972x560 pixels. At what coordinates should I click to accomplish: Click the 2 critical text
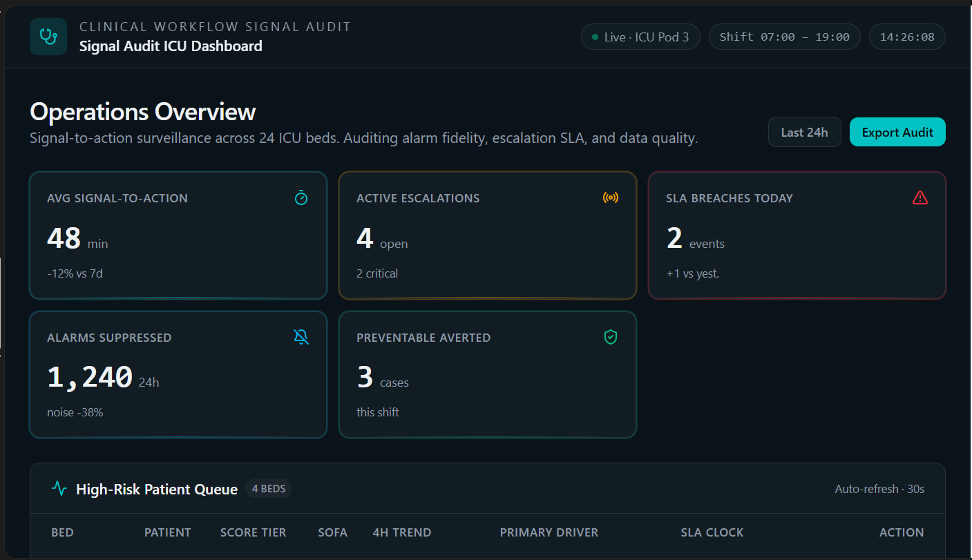pyautogui.click(x=377, y=273)
